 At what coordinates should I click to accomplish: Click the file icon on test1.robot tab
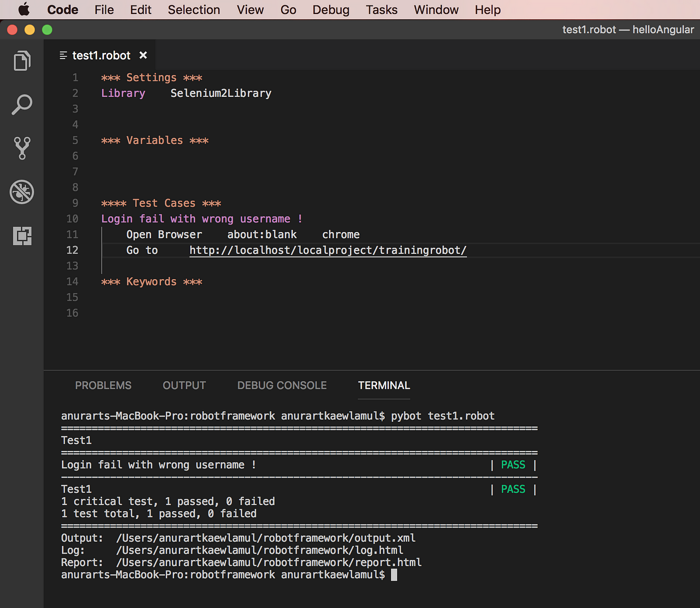coord(63,55)
